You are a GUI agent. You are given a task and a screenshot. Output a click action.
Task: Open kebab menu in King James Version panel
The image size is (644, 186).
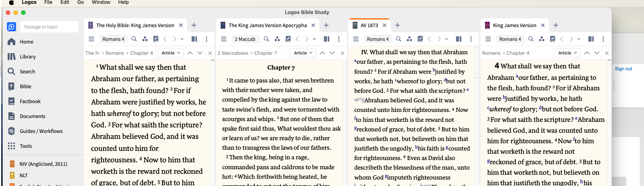click(603, 39)
